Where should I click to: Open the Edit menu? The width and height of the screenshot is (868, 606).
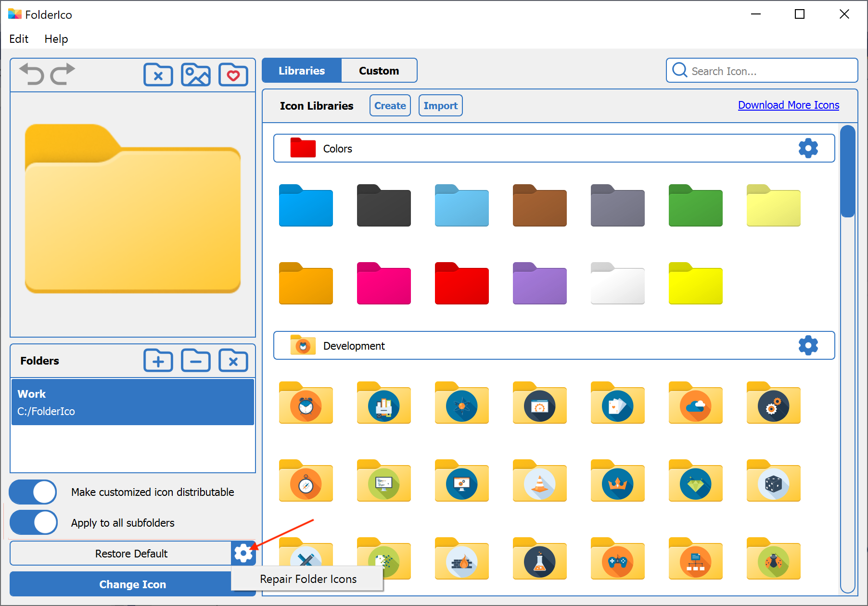(x=18, y=39)
